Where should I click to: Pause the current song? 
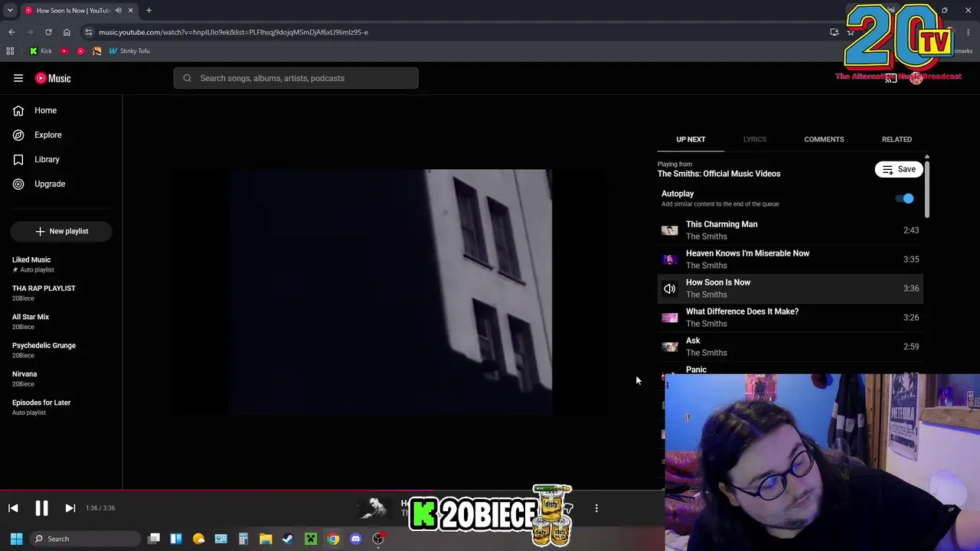41,508
